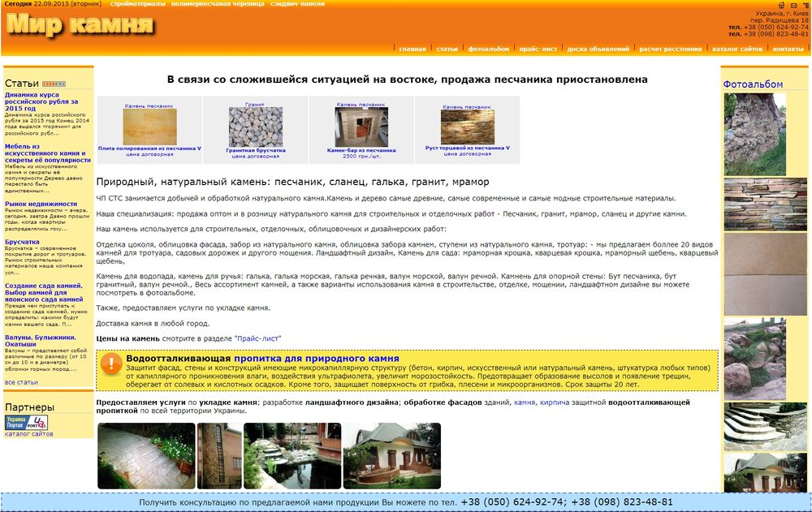
Task: Click каталог сайтов link under Партнеры
Action: point(29,434)
